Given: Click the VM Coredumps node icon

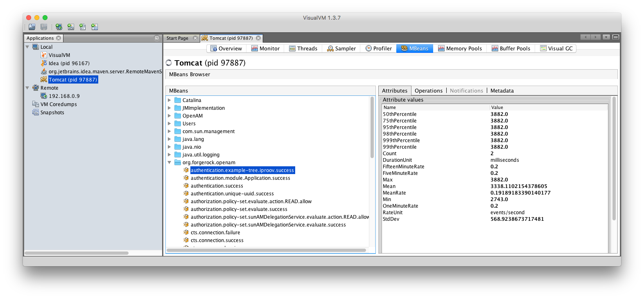Looking at the screenshot, I should [x=36, y=104].
